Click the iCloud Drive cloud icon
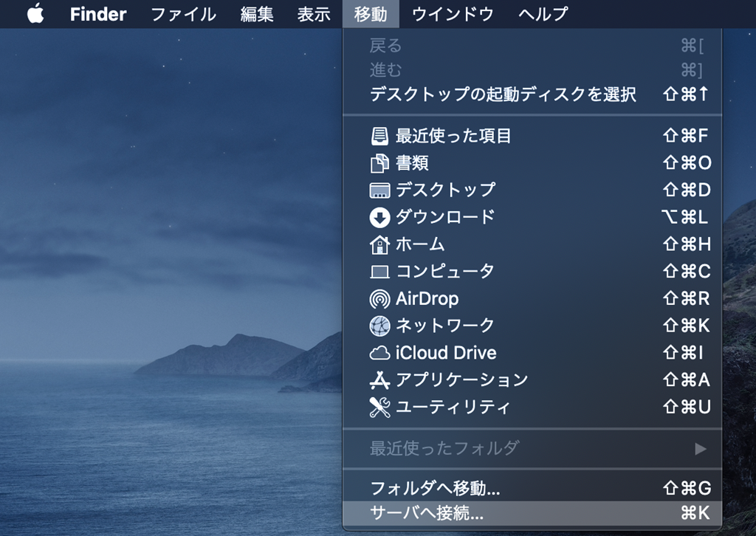This screenshot has width=756, height=536. pos(379,354)
